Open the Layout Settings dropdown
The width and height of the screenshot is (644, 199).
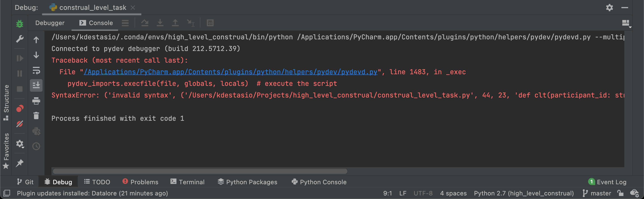(625, 23)
